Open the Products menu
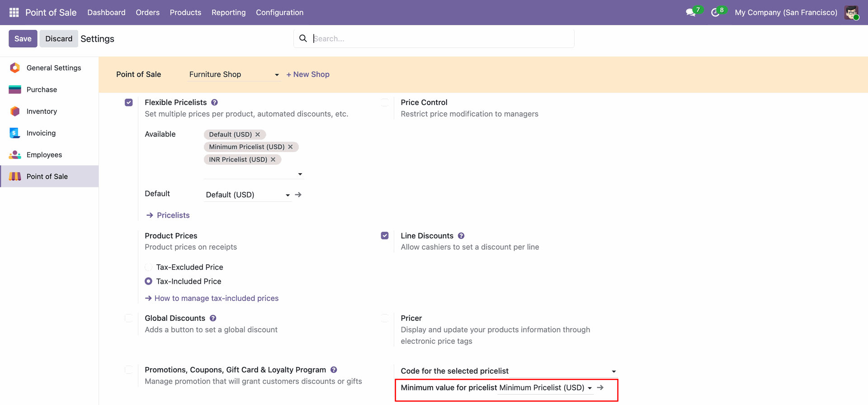This screenshot has height=405, width=868. (x=185, y=12)
